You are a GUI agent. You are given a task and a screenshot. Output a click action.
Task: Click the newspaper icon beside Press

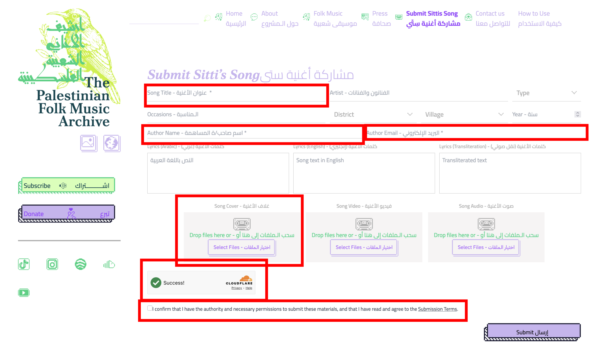365,17
